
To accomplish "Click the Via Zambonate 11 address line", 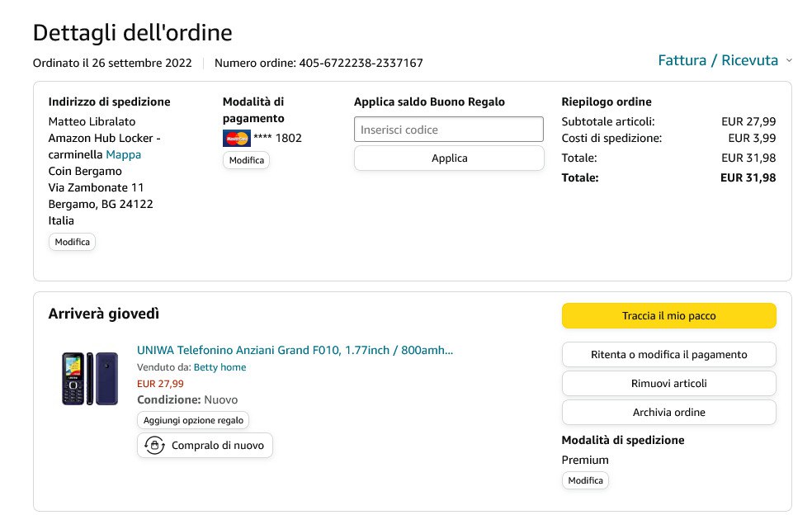I will tap(96, 187).
